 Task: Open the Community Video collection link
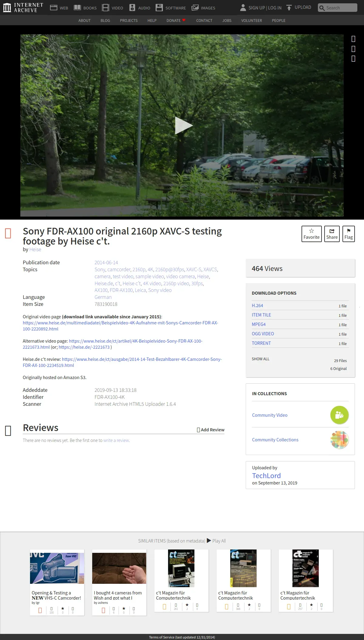click(x=270, y=415)
